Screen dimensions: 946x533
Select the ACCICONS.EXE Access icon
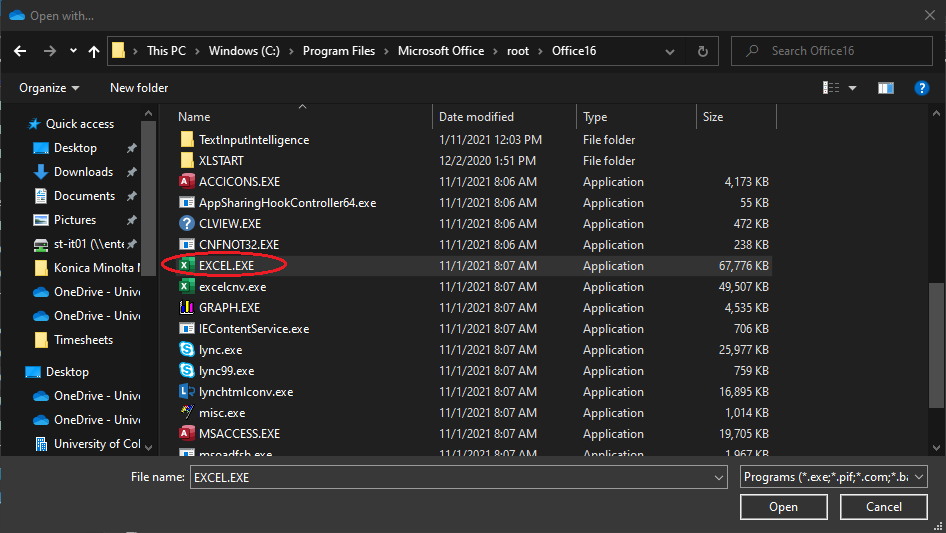tap(187, 182)
